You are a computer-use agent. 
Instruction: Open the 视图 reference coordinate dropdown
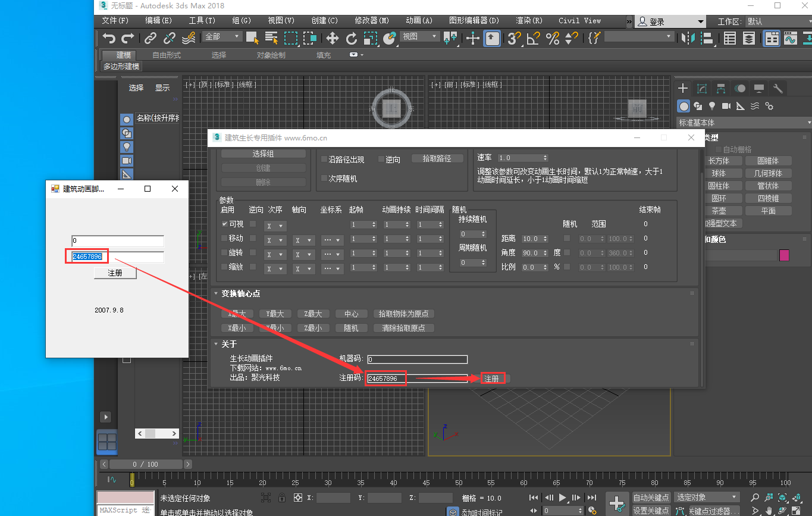coord(419,37)
